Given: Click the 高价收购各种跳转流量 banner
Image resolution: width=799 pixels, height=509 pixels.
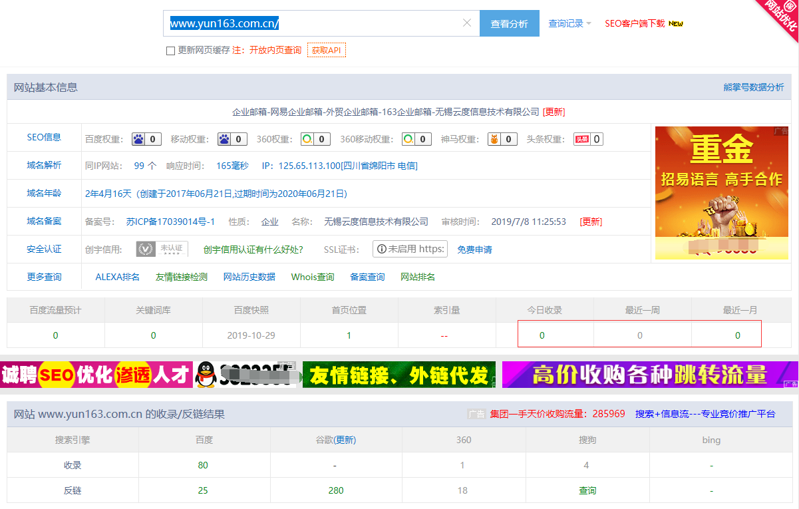Looking at the screenshot, I should click(650, 375).
